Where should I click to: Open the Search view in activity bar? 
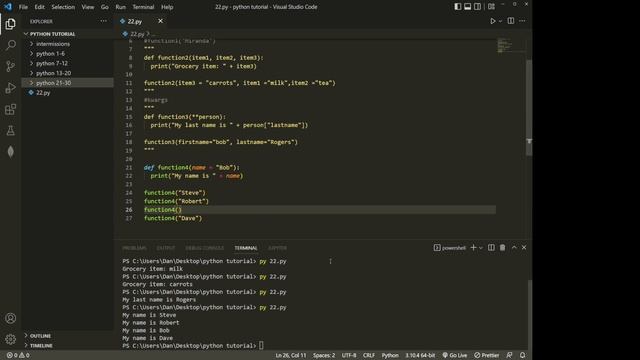pyautogui.click(x=11, y=45)
